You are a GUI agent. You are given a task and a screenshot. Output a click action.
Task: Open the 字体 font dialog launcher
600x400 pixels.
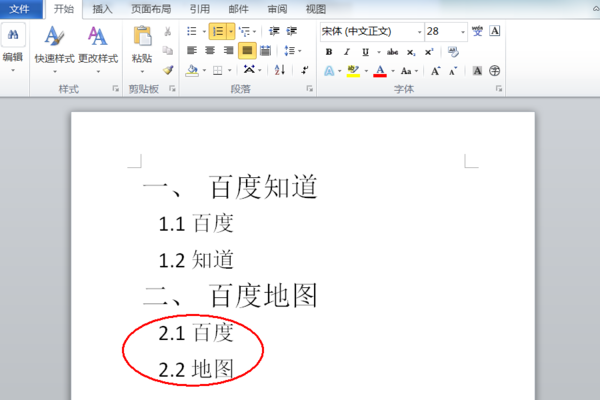[x=499, y=89]
